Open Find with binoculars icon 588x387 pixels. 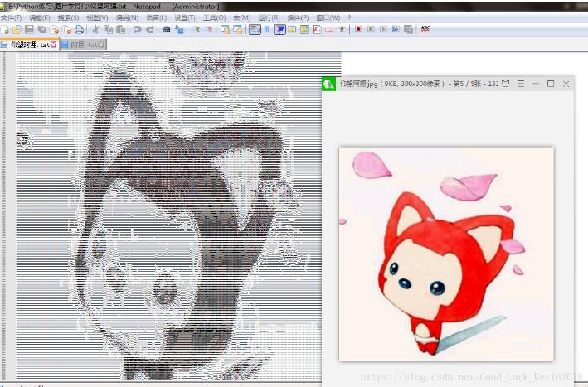click(x=167, y=30)
